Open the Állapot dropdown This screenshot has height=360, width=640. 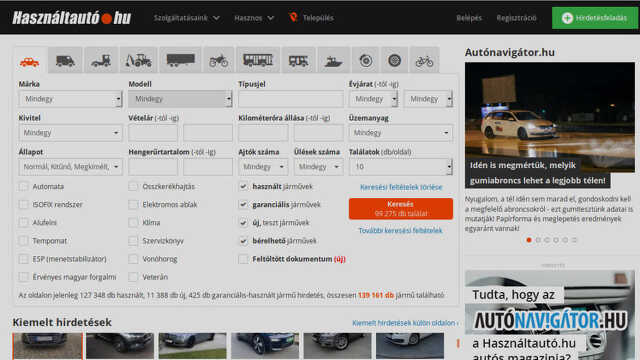tap(70, 167)
